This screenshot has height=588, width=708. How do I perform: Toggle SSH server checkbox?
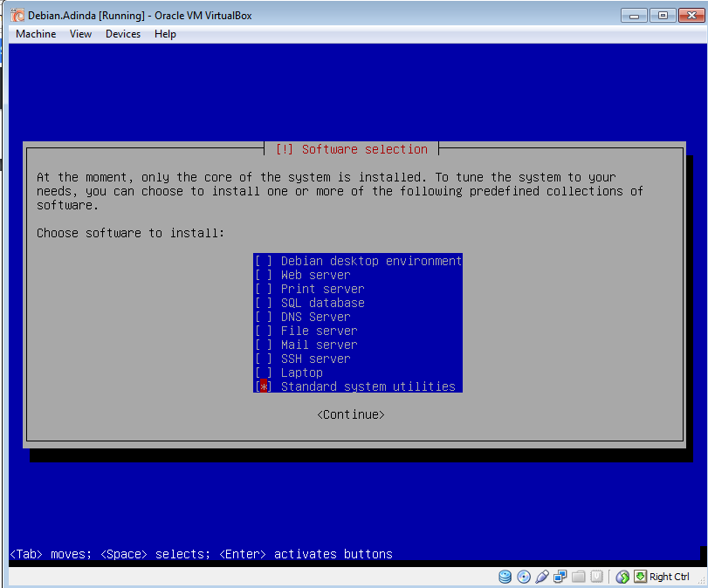click(x=264, y=359)
